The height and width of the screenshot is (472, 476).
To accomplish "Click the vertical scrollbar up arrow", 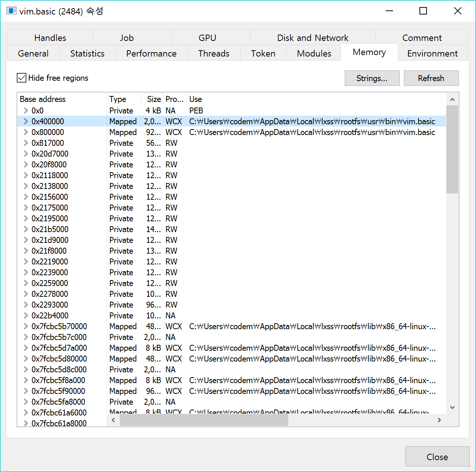I will (452, 99).
